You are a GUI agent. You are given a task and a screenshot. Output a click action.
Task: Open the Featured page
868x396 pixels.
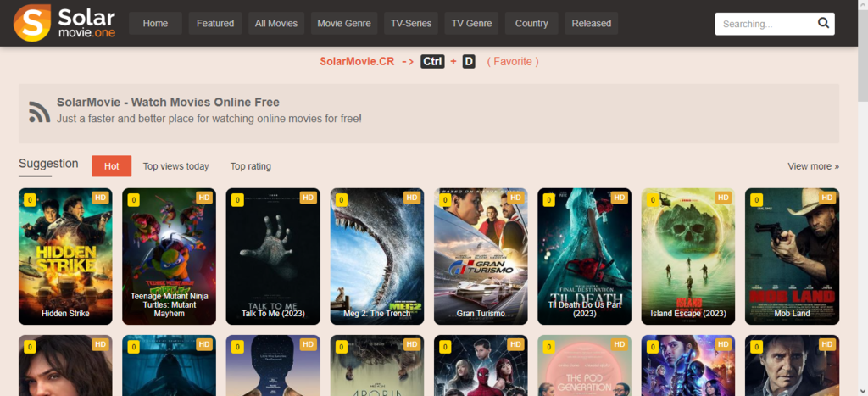pos(215,23)
